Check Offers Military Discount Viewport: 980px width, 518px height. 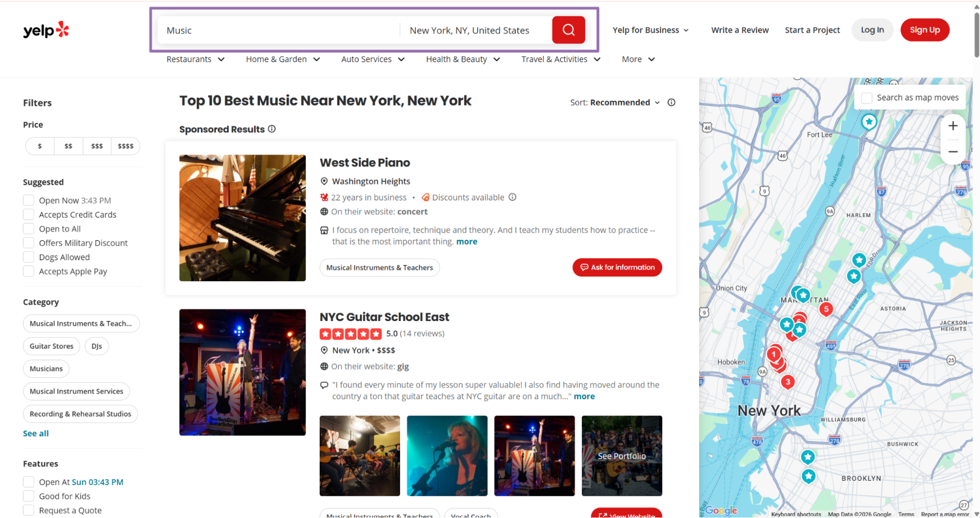[x=28, y=243]
